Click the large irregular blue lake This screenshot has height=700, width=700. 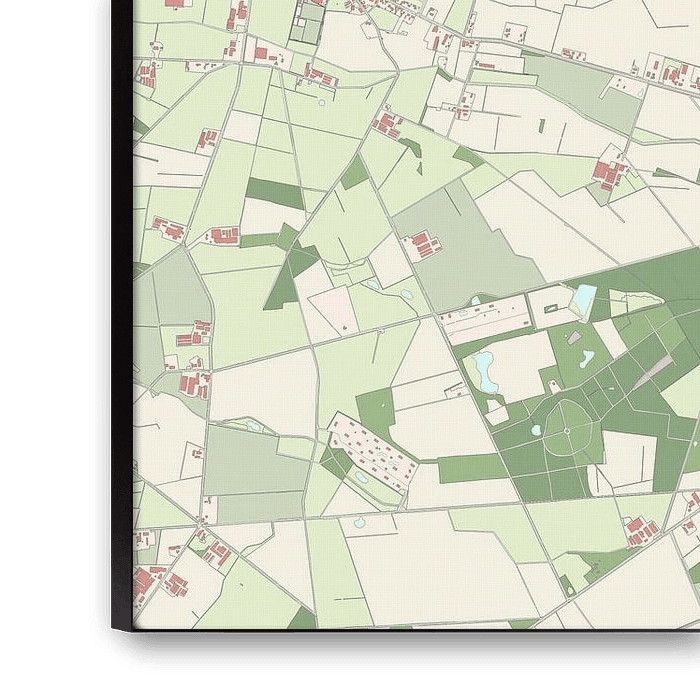click(484, 370)
